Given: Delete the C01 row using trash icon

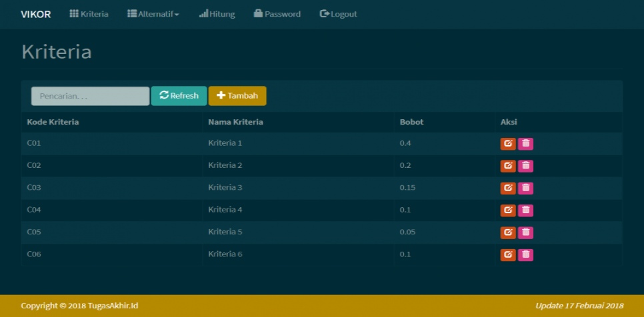Looking at the screenshot, I should (525, 143).
